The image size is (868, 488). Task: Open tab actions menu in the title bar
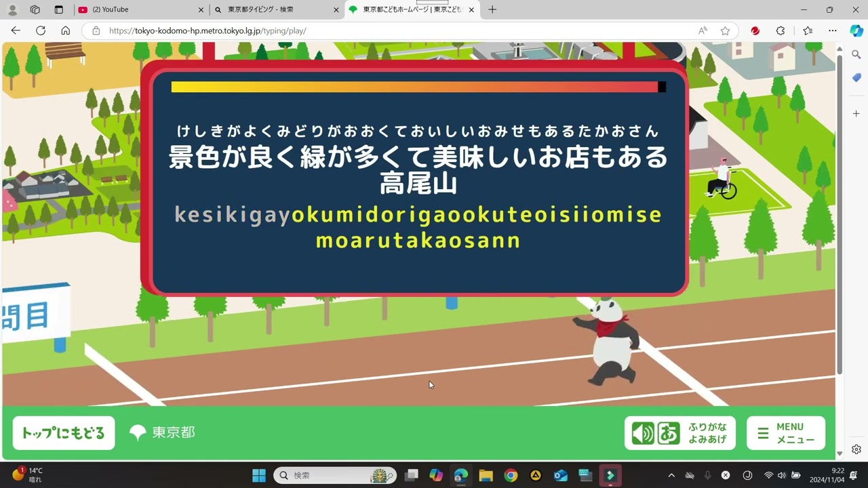click(59, 9)
